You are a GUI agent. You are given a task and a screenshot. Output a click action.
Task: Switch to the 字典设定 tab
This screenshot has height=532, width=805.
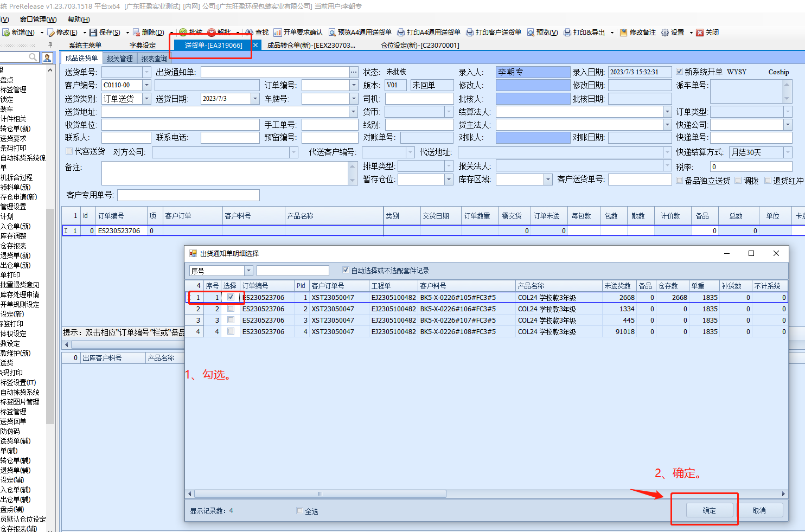143,46
